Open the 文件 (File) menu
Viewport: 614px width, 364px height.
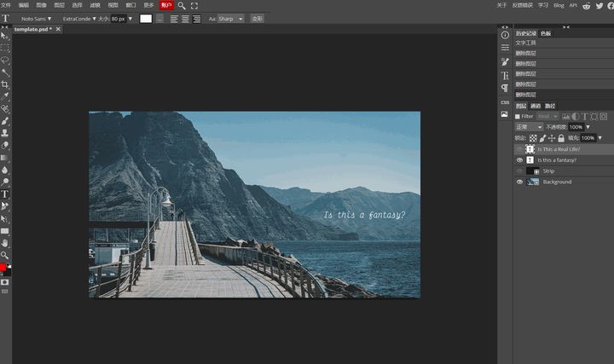coord(7,5)
